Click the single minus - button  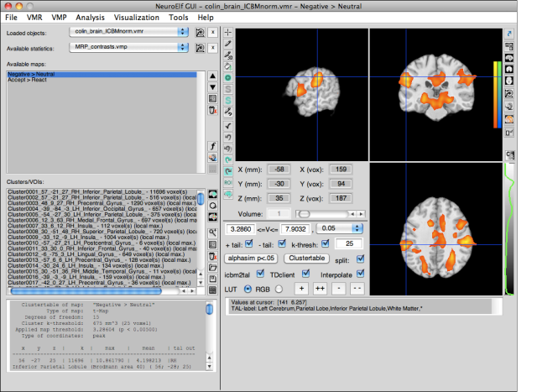click(x=339, y=289)
